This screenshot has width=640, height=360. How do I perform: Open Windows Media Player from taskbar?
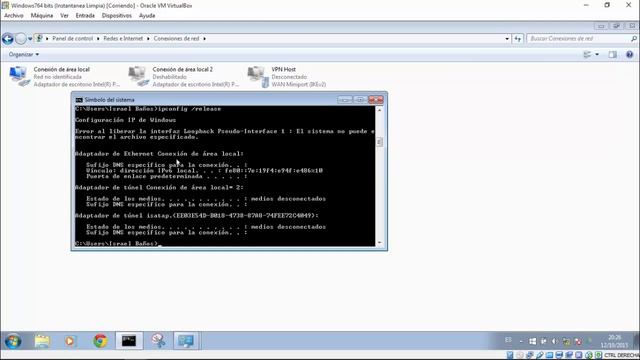pyautogui.click(x=70, y=341)
